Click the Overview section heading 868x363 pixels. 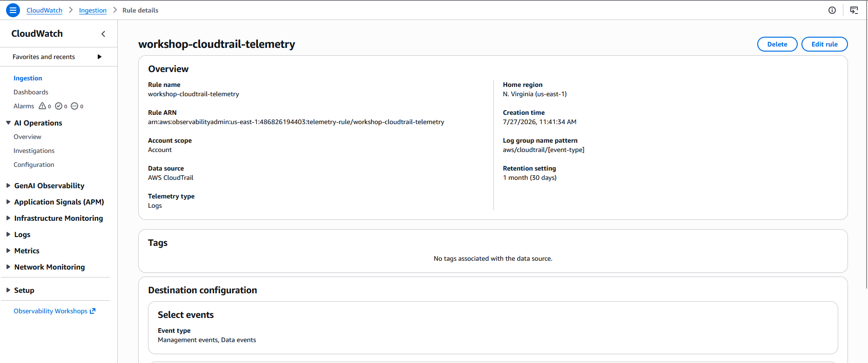pos(168,69)
